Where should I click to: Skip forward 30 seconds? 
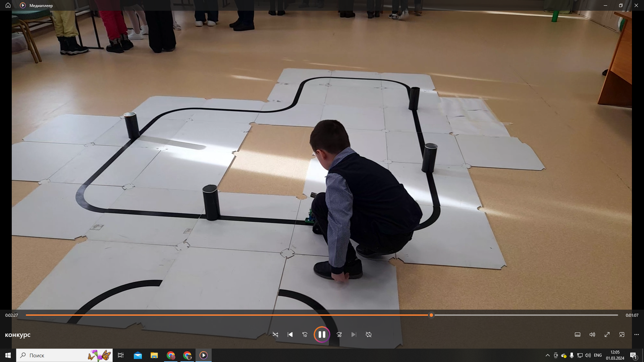(339, 335)
